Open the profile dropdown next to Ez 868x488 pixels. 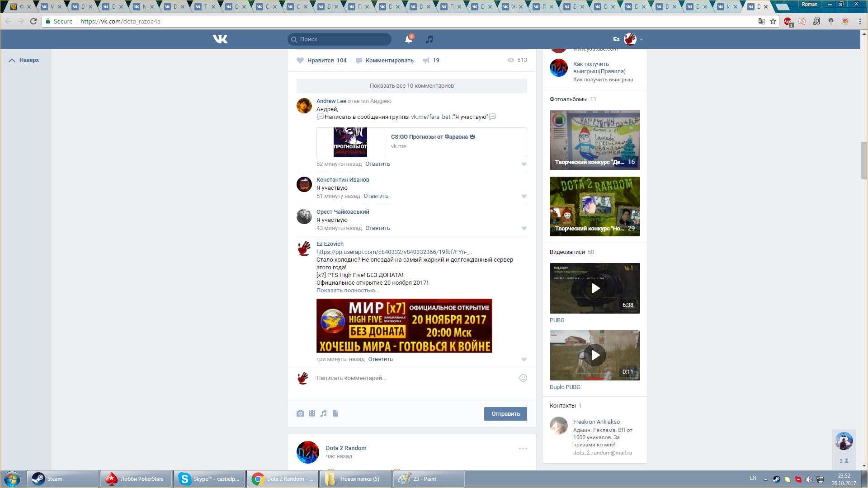point(641,40)
